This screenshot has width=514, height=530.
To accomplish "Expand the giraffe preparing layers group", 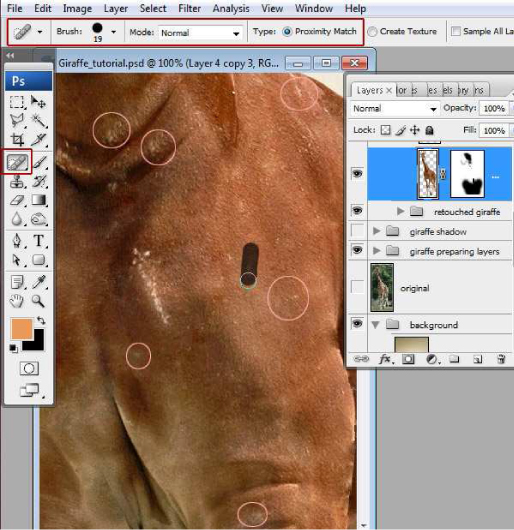I will (x=376, y=251).
